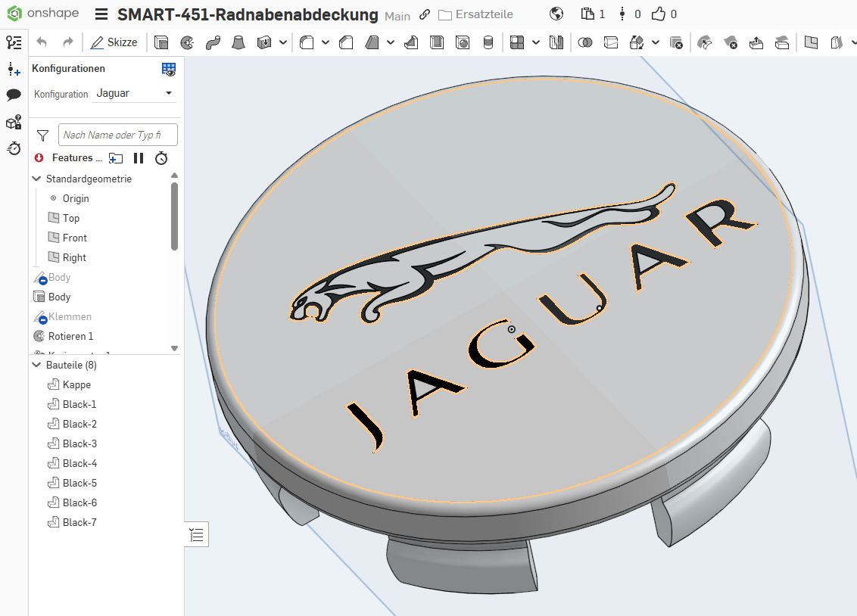Open the regeneration times sidebar icon

[x=14, y=148]
